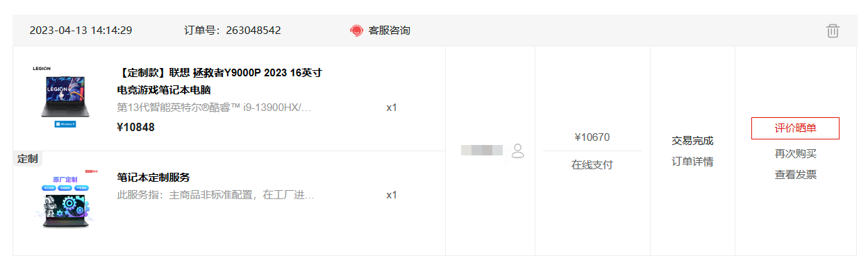This screenshot has width=868, height=265.
Task: Click the 在线支付 payment method label
Action: (592, 165)
